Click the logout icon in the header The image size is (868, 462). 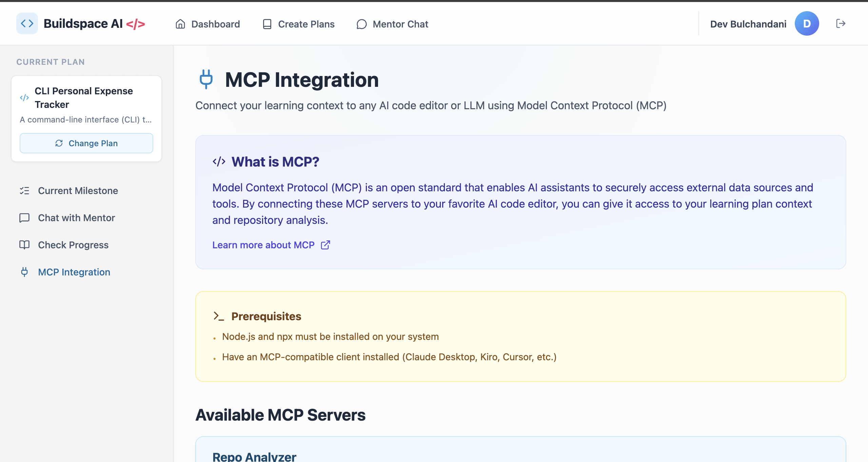coord(841,23)
